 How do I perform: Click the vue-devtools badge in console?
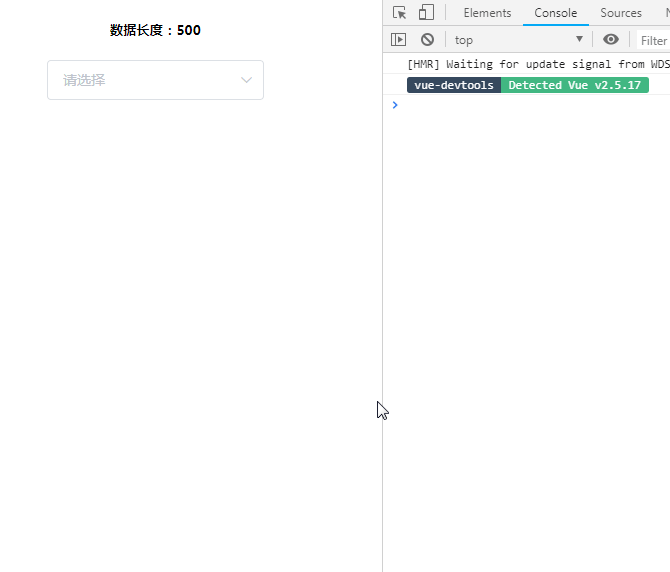click(x=454, y=85)
